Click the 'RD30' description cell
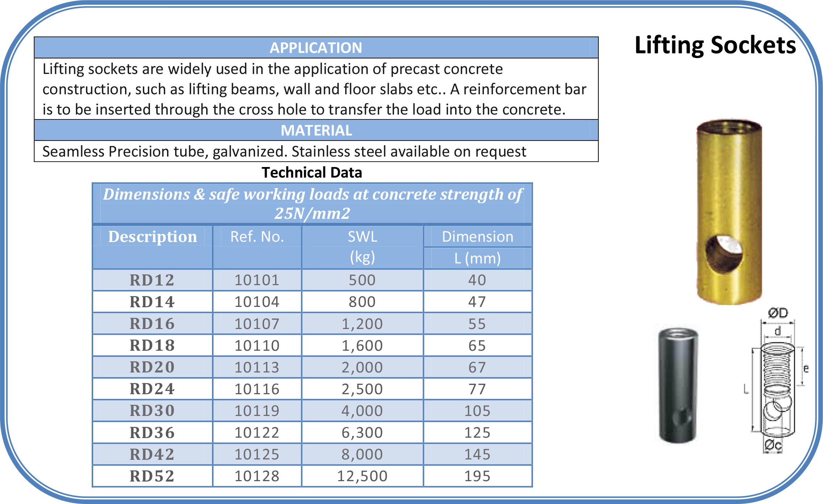The height and width of the screenshot is (504, 823). [152, 411]
